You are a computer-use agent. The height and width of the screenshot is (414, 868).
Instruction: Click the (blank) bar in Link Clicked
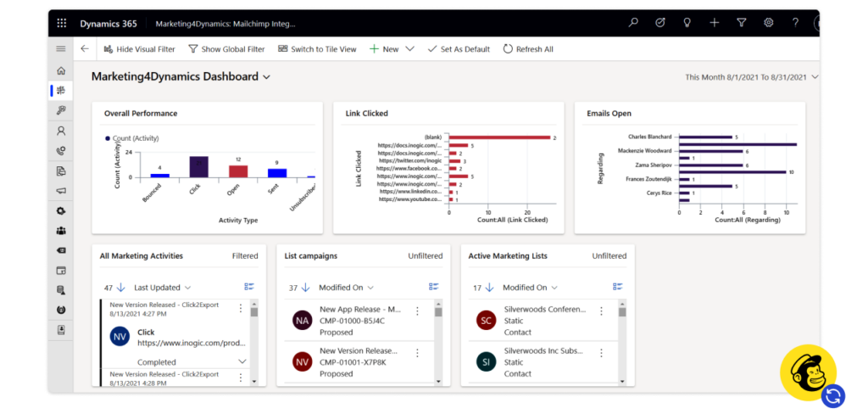coord(500,137)
